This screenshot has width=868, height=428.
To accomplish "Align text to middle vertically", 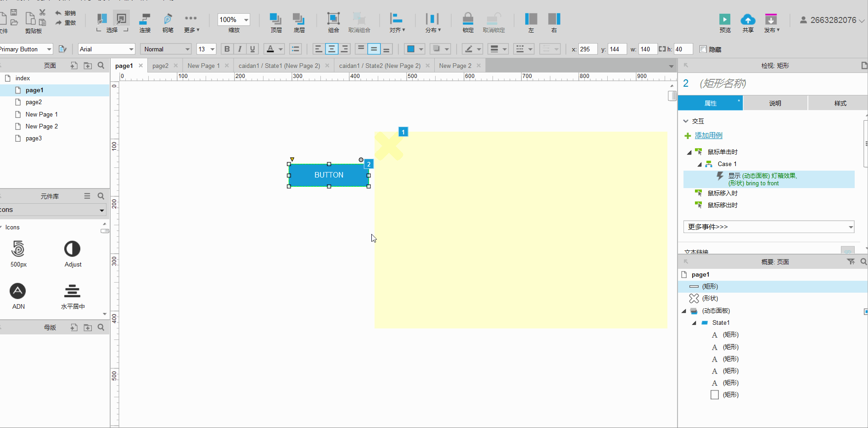I will tap(374, 49).
